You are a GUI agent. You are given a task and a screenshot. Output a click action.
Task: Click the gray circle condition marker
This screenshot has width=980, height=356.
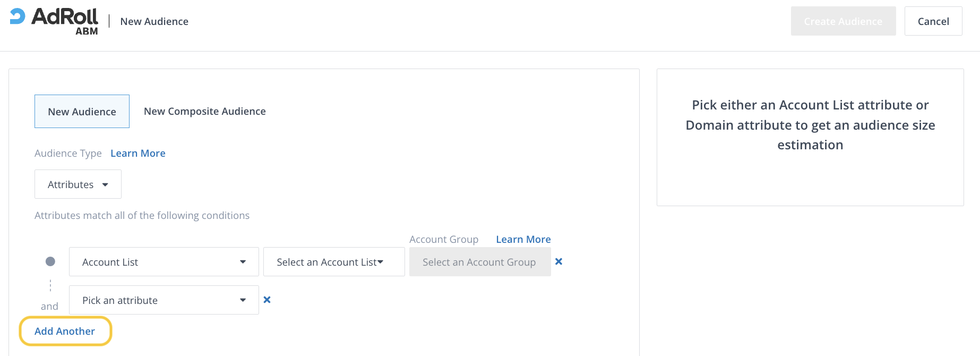[x=50, y=261]
